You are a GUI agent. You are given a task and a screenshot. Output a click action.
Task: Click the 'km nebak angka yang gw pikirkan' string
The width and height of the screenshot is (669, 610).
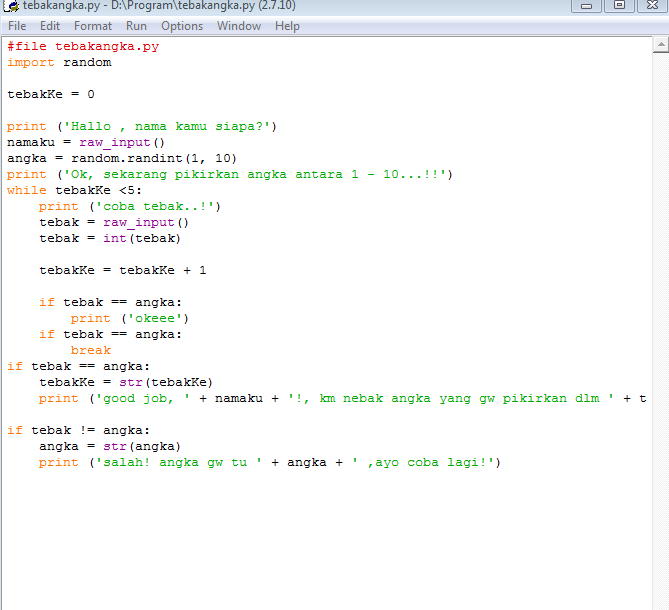[x=451, y=398]
